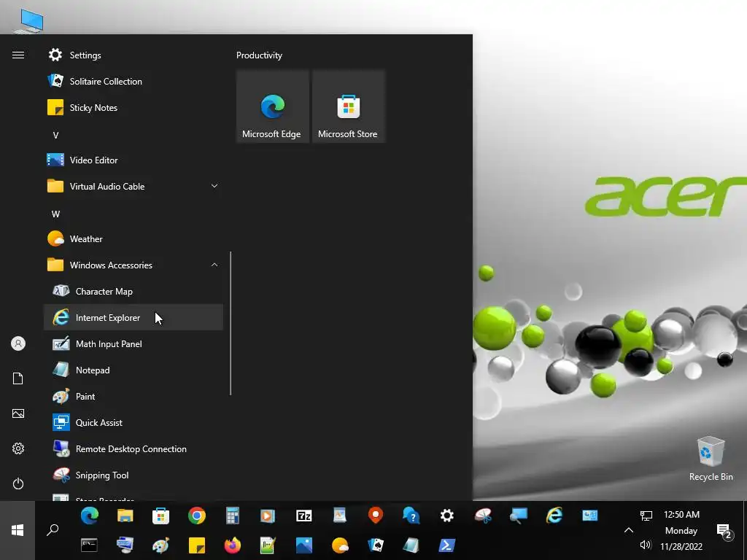The height and width of the screenshot is (560, 747).
Task: Launch Firefox from the taskbar
Action: point(233,545)
